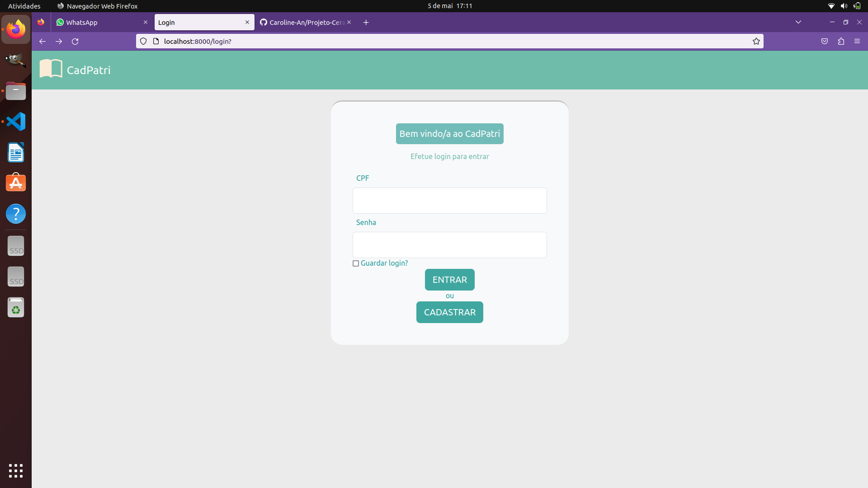Focus the CPF input field
Image resolution: width=868 pixels, height=488 pixels.
click(x=450, y=201)
